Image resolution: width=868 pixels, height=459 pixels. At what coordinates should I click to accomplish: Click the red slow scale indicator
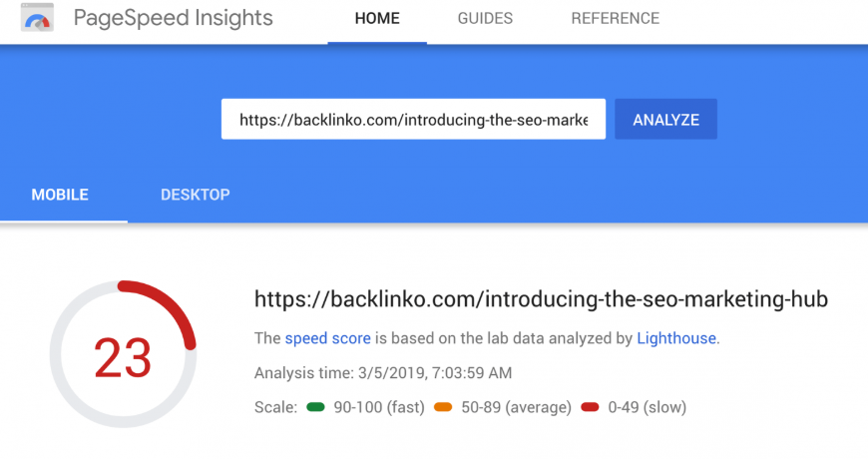(x=590, y=407)
